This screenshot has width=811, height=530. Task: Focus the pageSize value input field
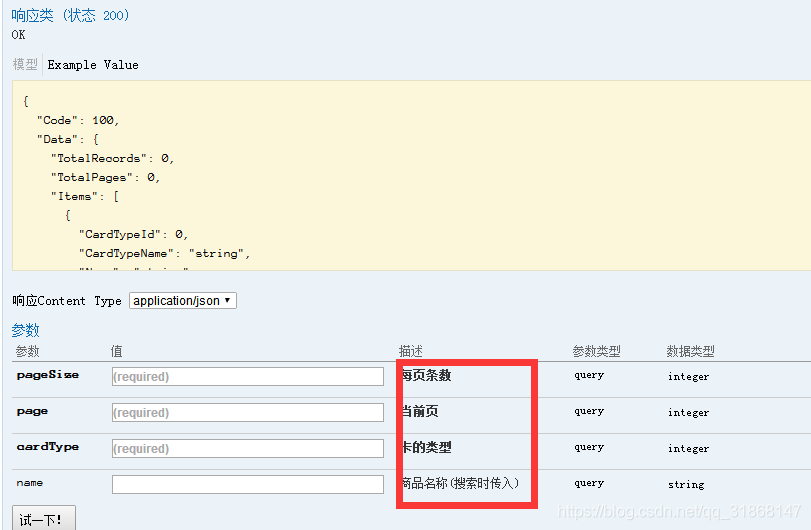(x=248, y=376)
